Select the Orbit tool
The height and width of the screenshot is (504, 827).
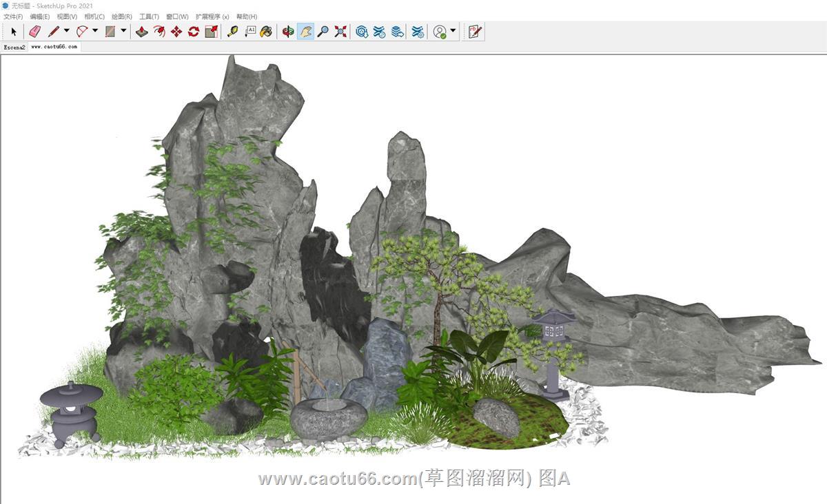pyautogui.click(x=288, y=31)
